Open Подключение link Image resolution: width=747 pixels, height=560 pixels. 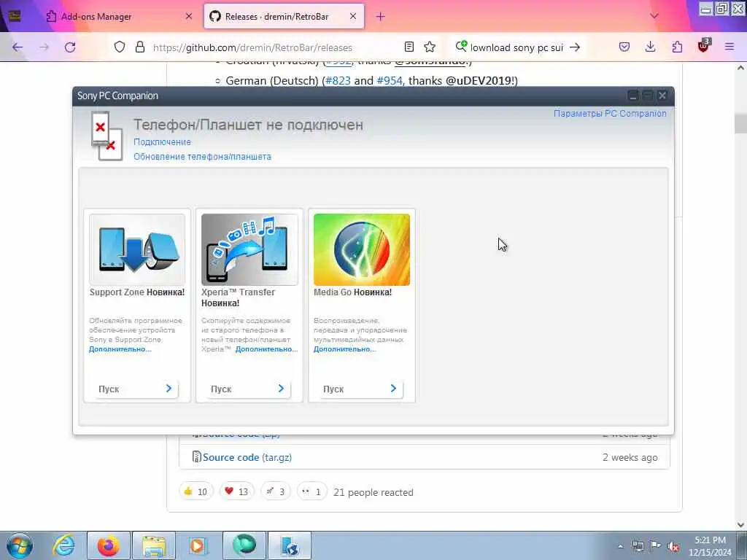coord(162,142)
